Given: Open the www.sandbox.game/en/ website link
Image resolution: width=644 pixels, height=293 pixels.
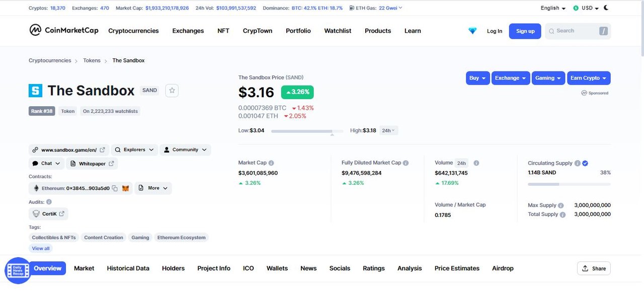Looking at the screenshot, I should (x=68, y=150).
